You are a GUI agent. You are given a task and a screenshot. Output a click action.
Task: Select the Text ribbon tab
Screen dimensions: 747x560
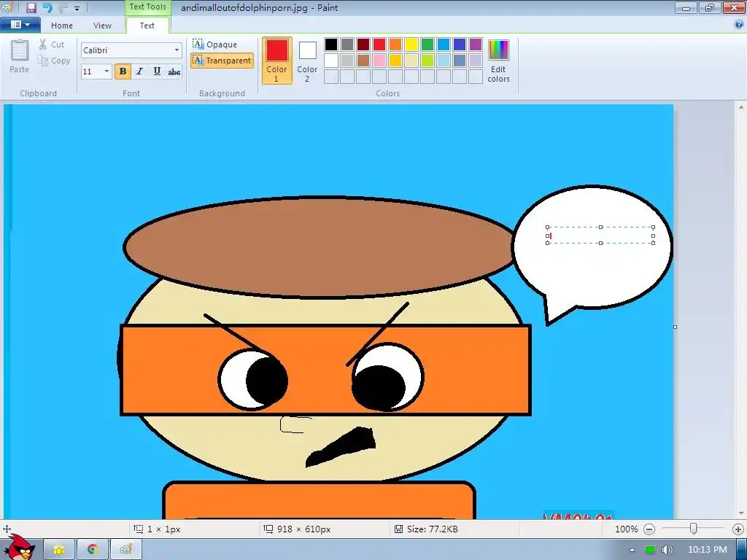tap(147, 26)
